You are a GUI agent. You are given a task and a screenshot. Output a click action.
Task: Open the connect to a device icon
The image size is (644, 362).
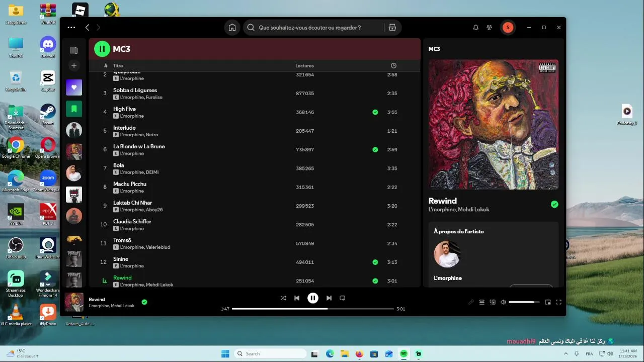(x=493, y=302)
